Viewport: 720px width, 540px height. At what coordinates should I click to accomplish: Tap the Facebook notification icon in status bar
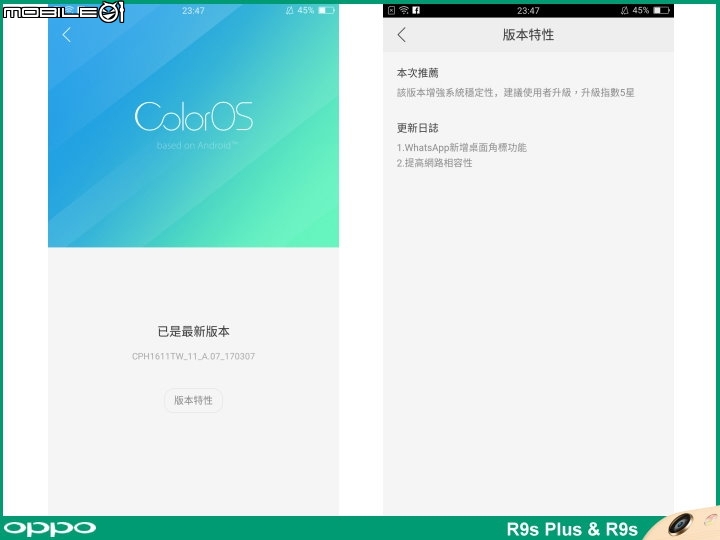click(x=416, y=10)
